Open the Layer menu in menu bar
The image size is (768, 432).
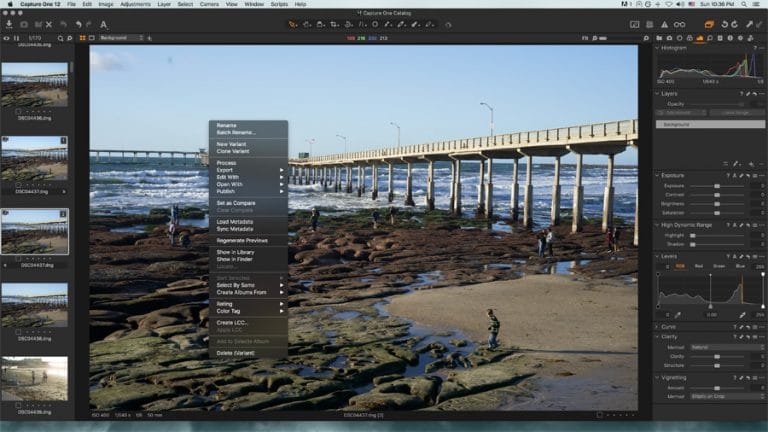(x=164, y=4)
